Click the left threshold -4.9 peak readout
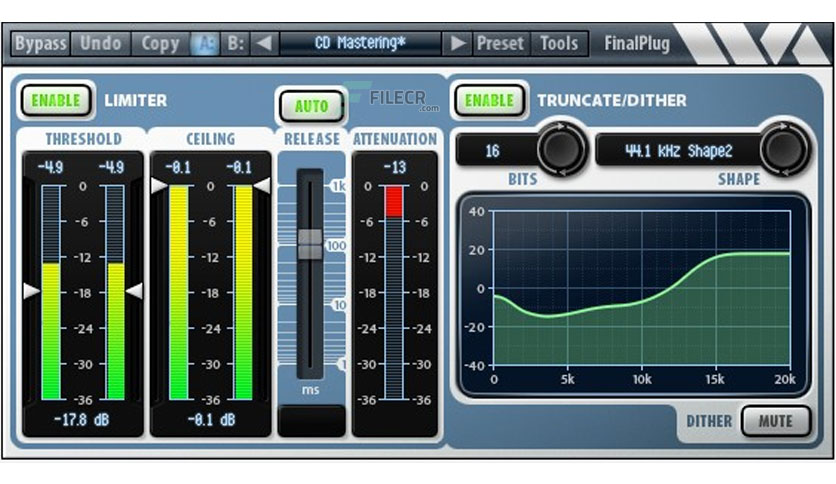836x484 pixels. coord(50,167)
